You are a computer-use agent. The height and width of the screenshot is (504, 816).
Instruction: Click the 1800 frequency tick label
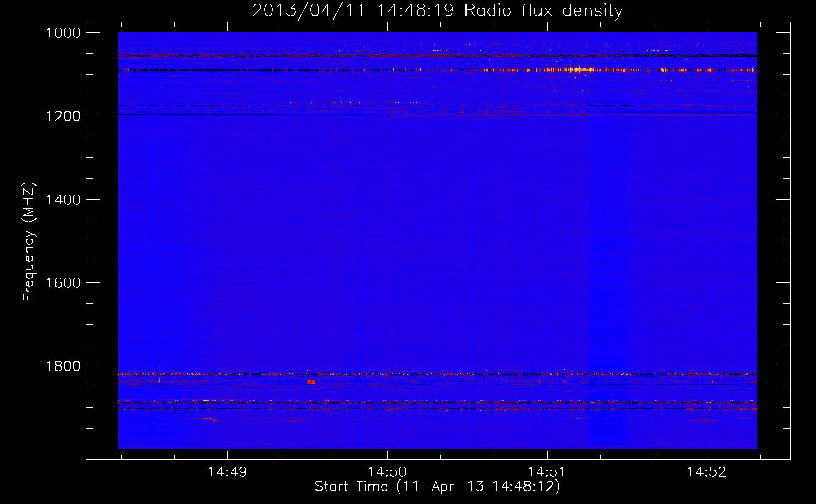[x=63, y=366]
